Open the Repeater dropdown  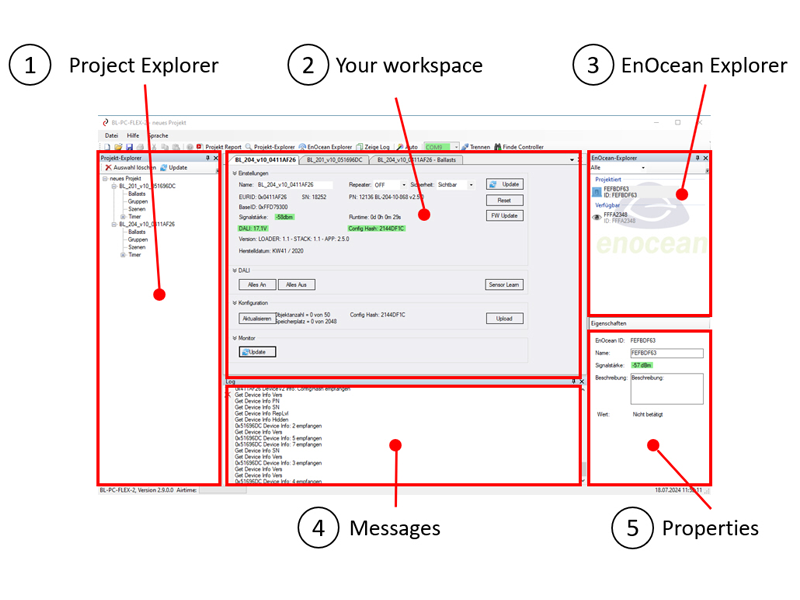[403, 185]
